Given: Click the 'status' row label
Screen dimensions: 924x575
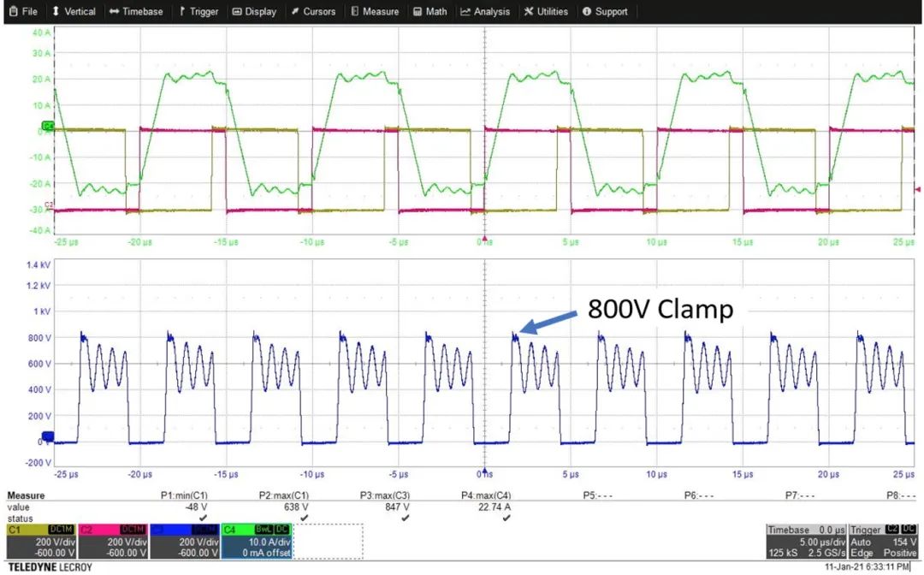Looking at the screenshot, I should [20, 519].
